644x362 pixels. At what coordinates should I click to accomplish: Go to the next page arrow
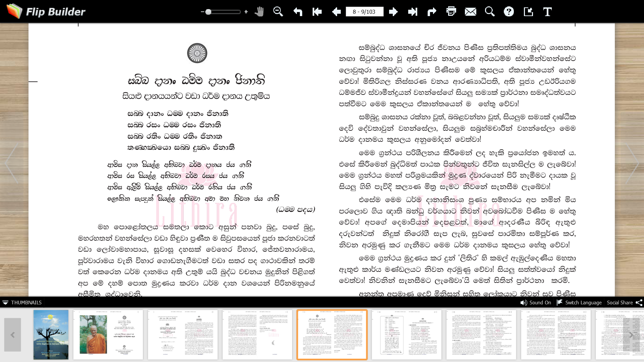393,12
